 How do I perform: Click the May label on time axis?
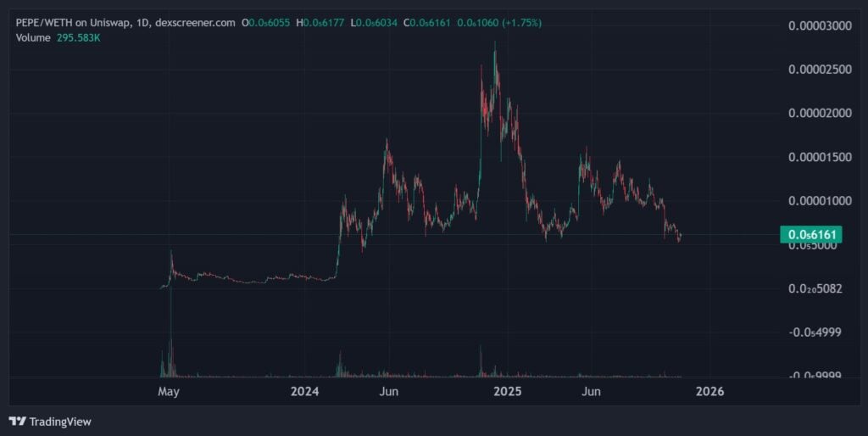click(169, 391)
